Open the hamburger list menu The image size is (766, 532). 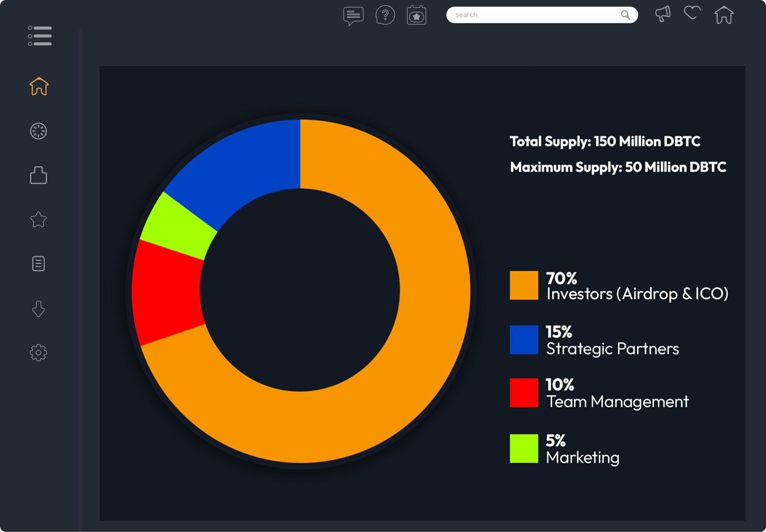[39, 36]
